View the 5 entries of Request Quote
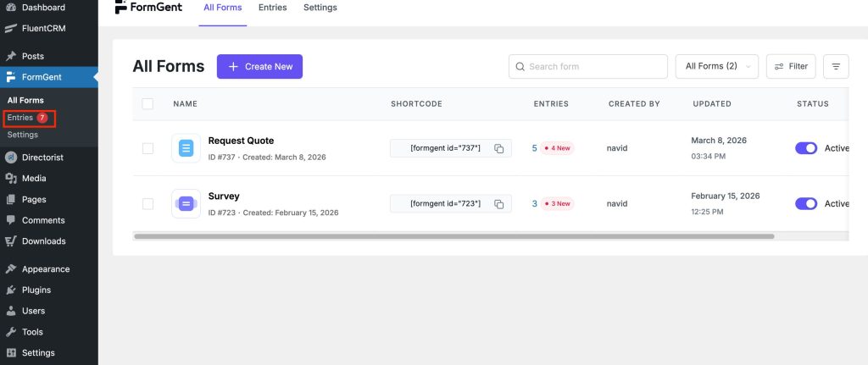 535,148
